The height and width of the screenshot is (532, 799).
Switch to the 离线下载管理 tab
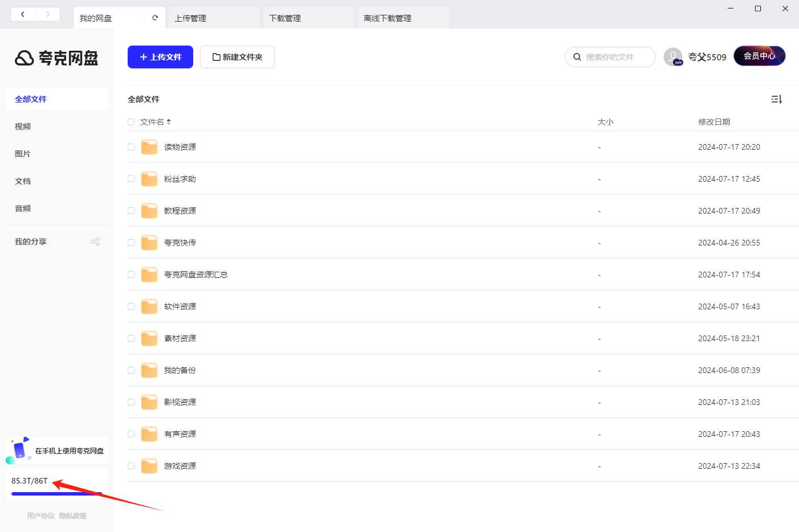[403, 18]
